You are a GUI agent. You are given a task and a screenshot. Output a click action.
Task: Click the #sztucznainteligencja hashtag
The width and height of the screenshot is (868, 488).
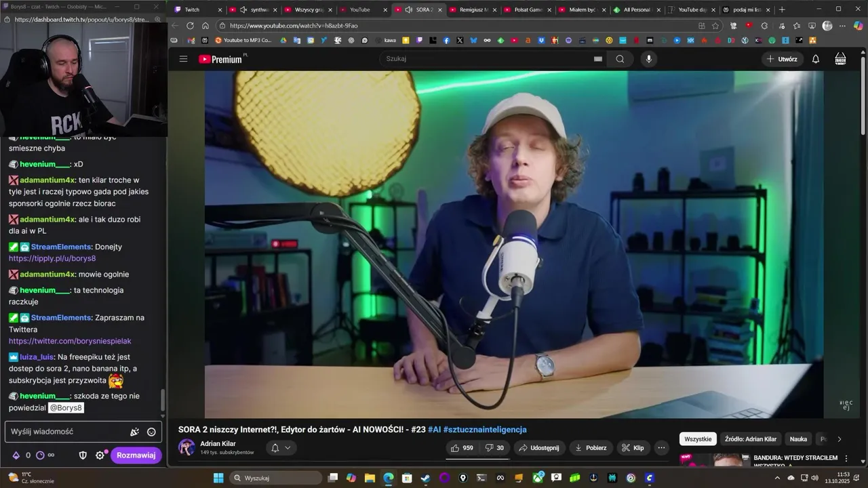point(485,430)
